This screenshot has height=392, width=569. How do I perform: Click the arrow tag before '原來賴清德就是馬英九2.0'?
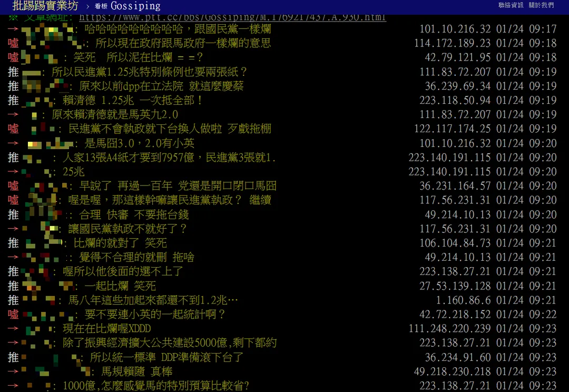coord(13,115)
